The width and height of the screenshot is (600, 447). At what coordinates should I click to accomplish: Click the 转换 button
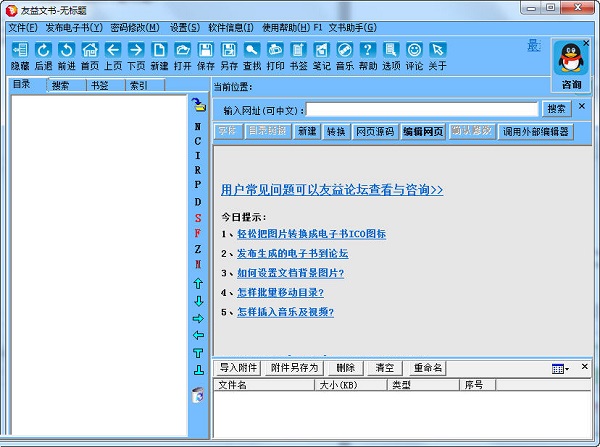336,132
